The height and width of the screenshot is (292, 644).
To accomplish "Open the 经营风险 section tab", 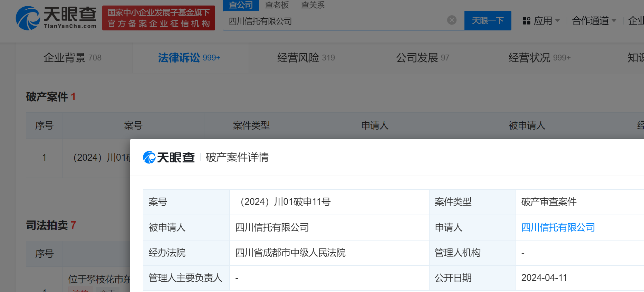I will click(x=306, y=58).
